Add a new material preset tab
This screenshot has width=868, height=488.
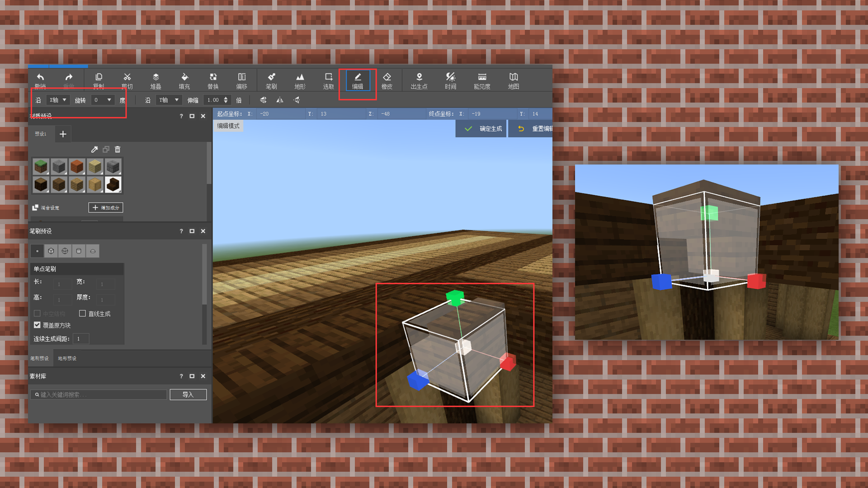pyautogui.click(x=63, y=134)
